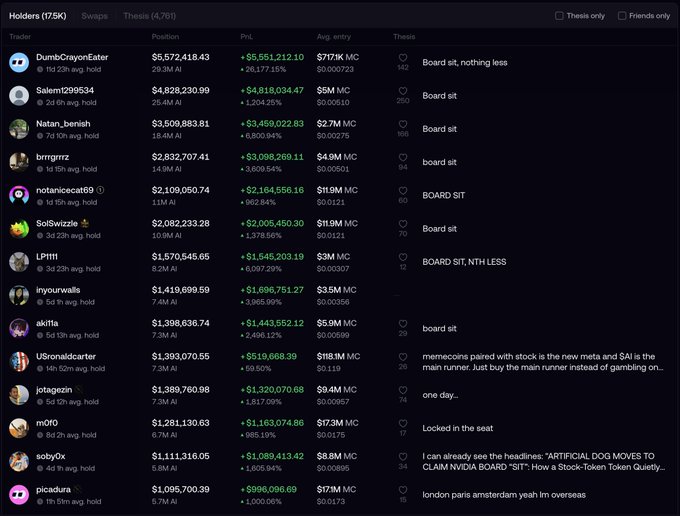Viewport: 680px width, 516px height.
Task: Like Natan_benish's thesis with the heart icon
Action: click(x=403, y=124)
